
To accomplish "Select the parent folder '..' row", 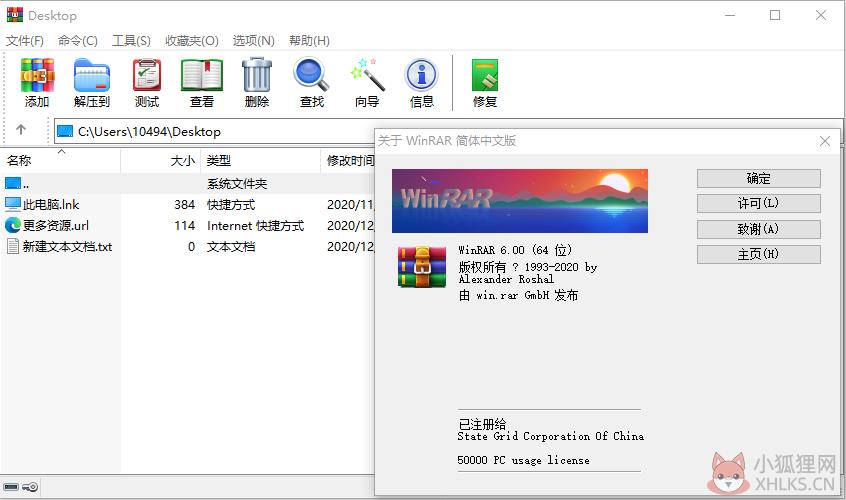I will click(x=188, y=183).
